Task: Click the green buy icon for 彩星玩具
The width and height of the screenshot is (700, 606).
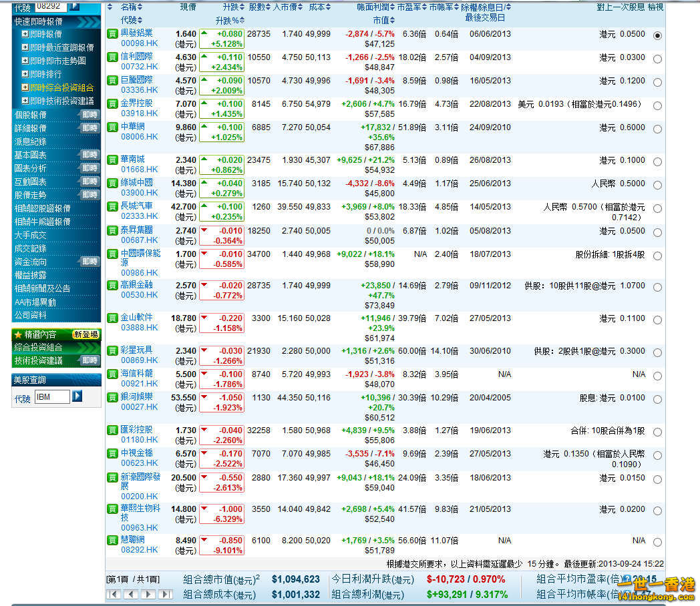Action: 112,350
